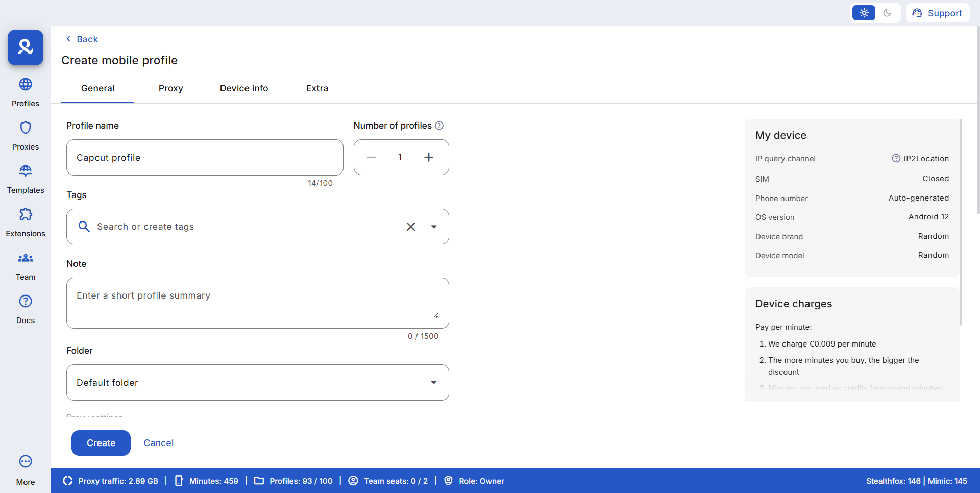Expand the Tags dropdown arrow

434,227
